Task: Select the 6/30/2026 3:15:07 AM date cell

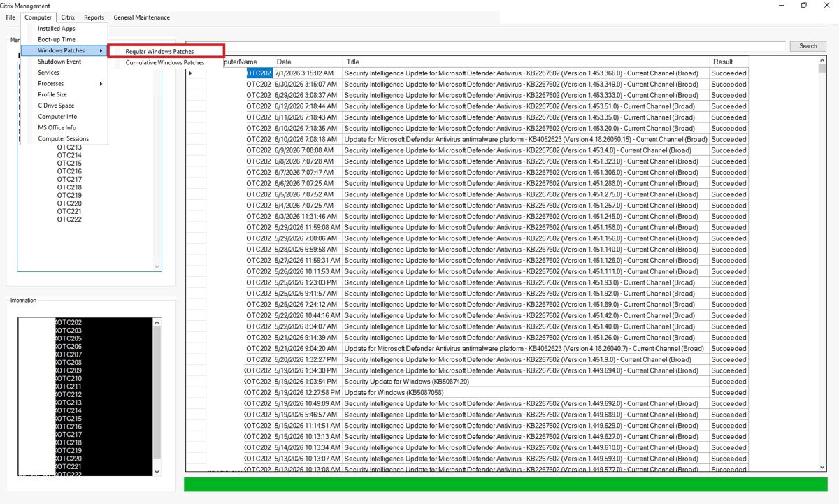Action: pos(308,84)
